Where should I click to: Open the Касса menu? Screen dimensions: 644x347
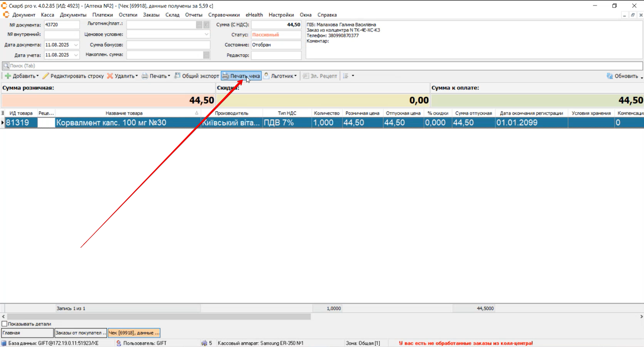[47, 15]
